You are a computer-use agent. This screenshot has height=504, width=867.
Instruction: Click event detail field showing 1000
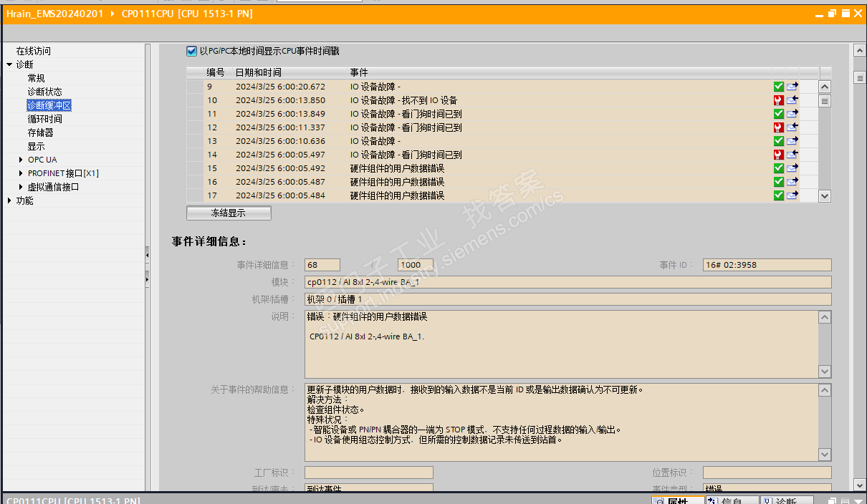click(x=416, y=265)
